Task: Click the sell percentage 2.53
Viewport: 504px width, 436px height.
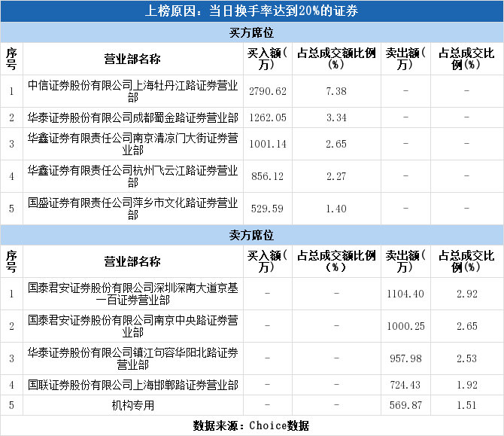Action: click(466, 358)
